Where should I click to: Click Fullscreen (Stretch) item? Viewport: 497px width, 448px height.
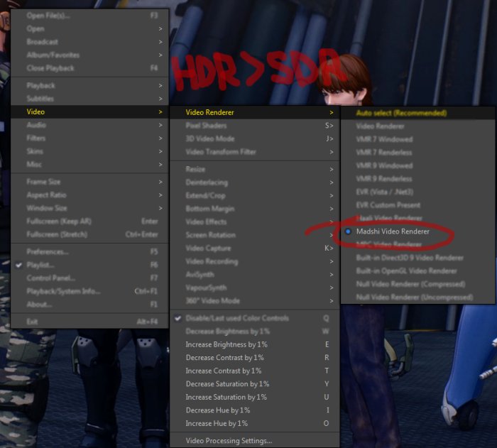[x=89, y=234]
